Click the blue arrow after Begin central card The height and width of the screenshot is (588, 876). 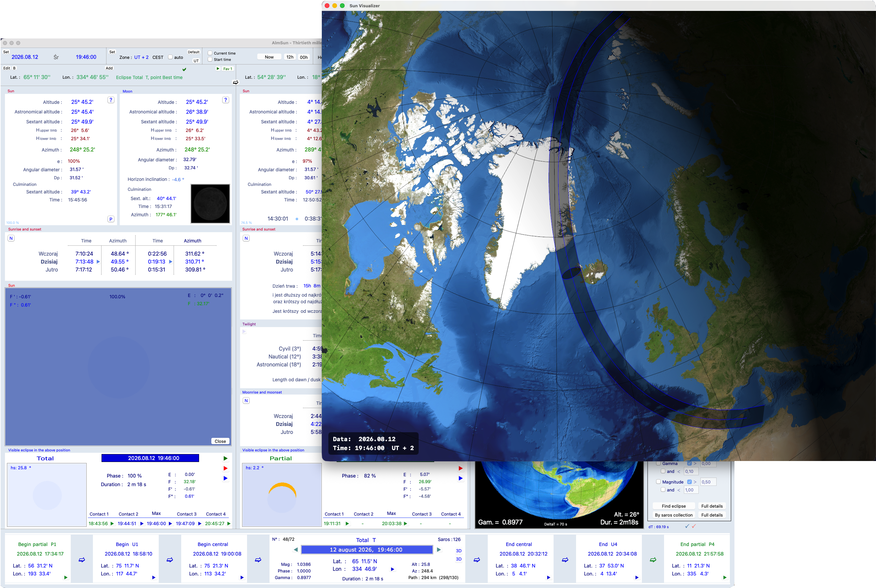[x=258, y=560]
